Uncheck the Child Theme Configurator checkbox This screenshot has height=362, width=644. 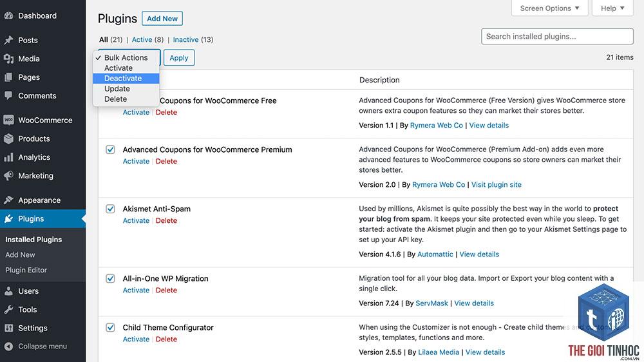(x=110, y=327)
